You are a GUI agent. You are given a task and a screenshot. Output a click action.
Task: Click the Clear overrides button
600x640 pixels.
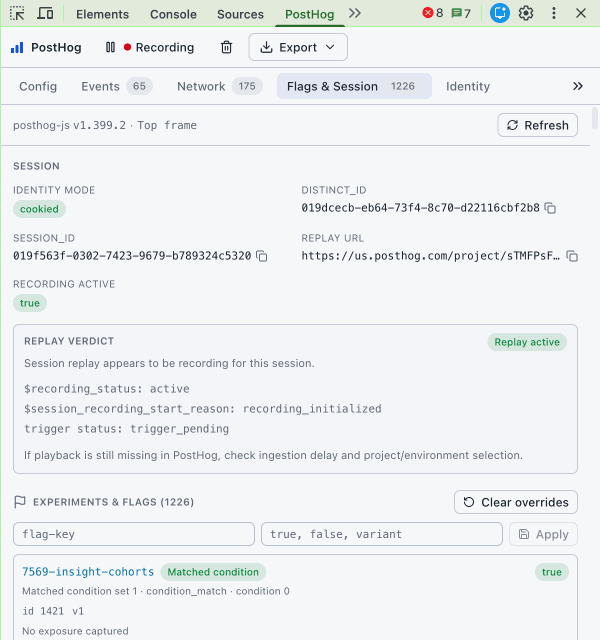tap(516, 502)
